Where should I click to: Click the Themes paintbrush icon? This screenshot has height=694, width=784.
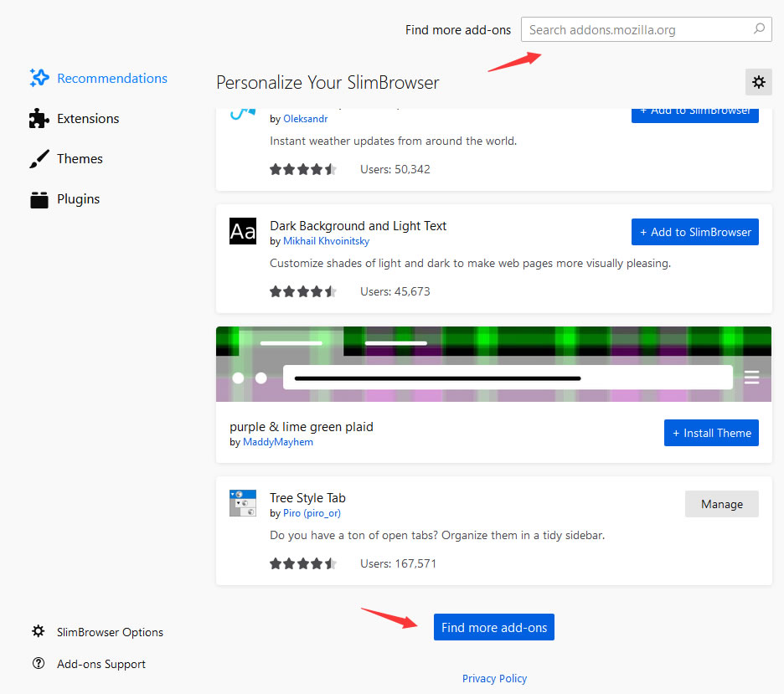click(x=39, y=159)
